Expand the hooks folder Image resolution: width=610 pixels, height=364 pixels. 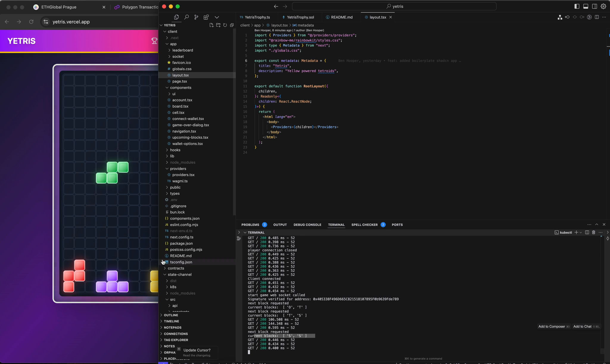click(x=173, y=150)
